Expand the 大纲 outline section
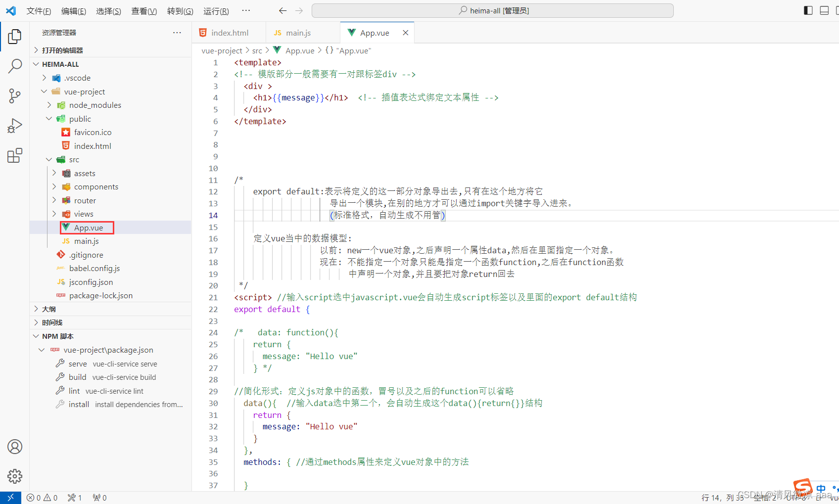This screenshot has width=839, height=504. 49,309
